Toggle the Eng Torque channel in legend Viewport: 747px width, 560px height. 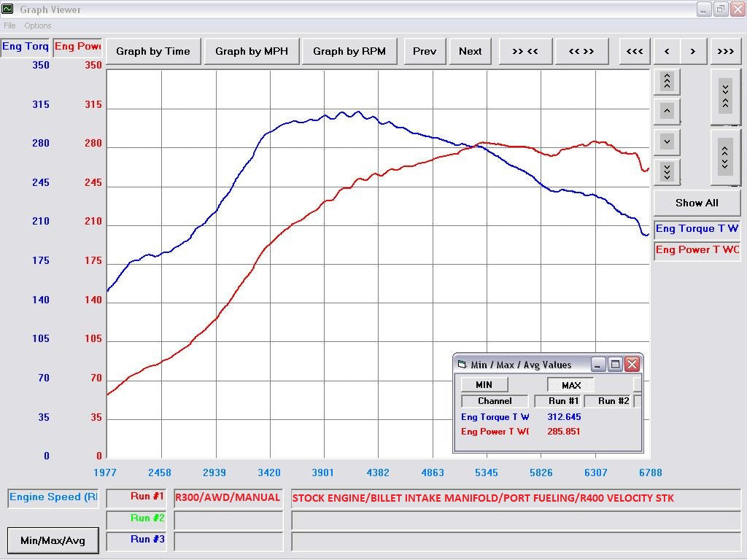pos(697,229)
